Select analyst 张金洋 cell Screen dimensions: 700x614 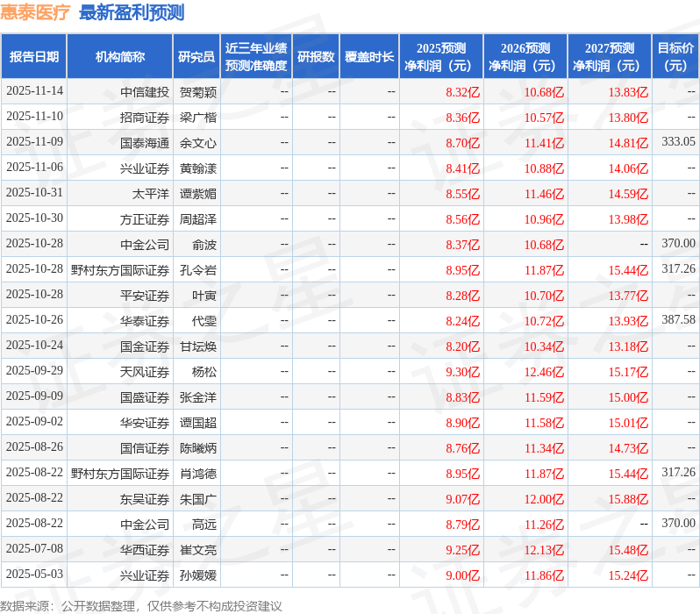pyautogui.click(x=197, y=397)
